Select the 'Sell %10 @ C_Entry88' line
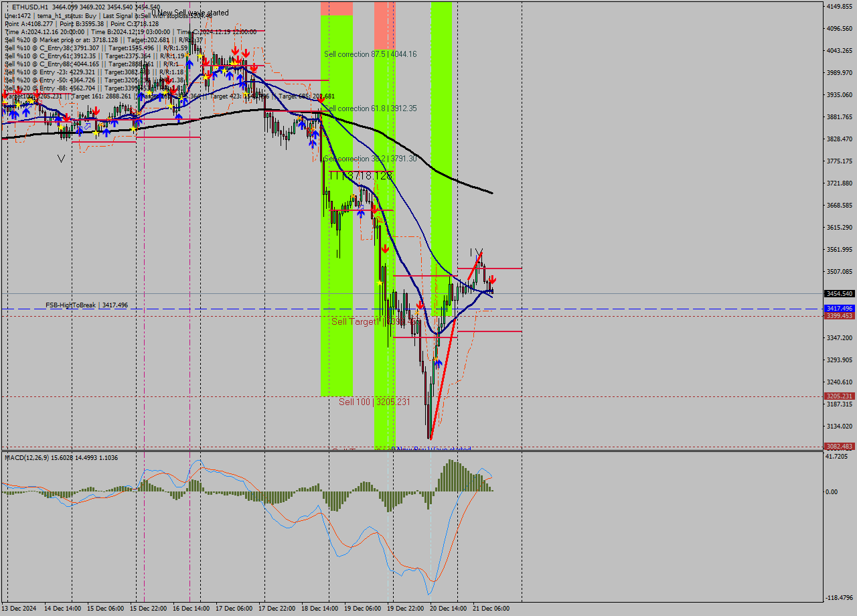 pos(92,64)
